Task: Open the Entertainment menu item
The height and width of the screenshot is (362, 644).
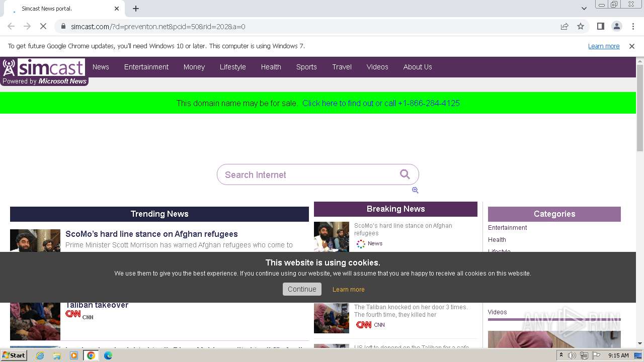Action: tap(146, 67)
